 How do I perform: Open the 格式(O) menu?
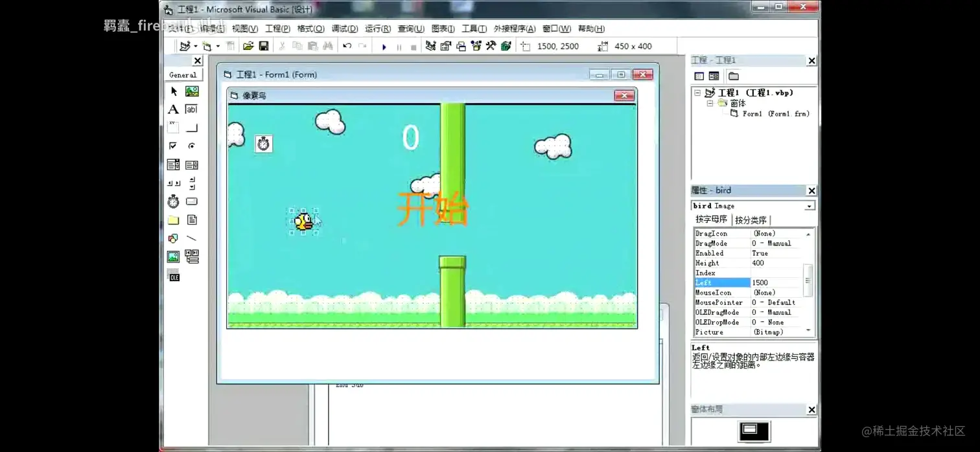pyautogui.click(x=310, y=28)
